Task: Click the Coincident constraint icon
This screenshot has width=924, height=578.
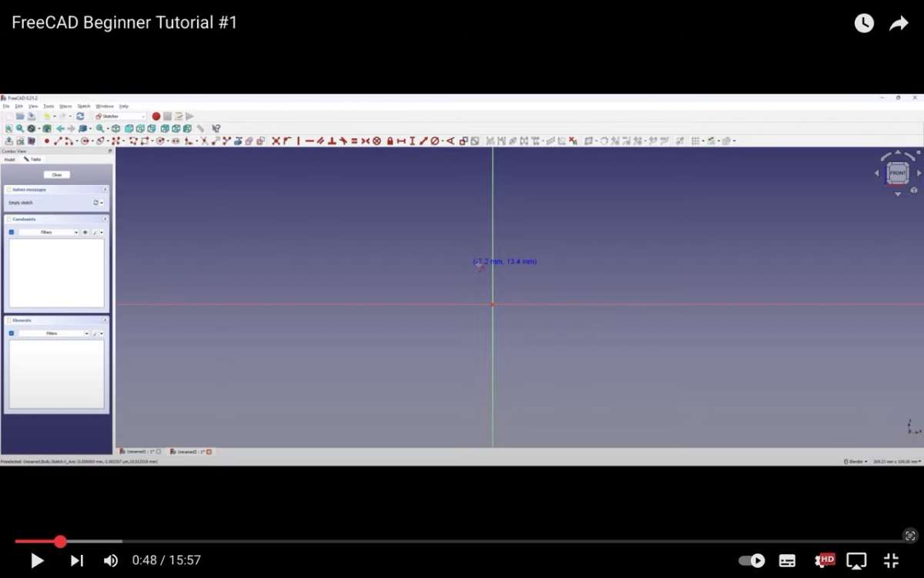Action: point(276,141)
